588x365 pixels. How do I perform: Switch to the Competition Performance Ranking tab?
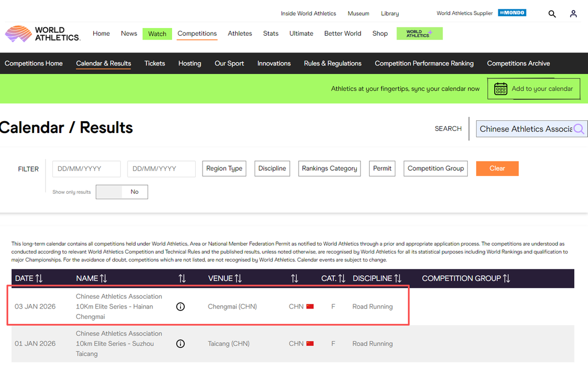424,63
